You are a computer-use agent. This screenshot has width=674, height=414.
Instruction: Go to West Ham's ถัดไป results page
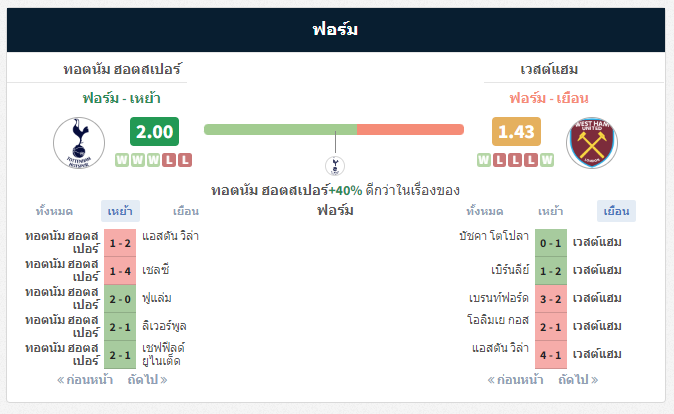click(578, 380)
